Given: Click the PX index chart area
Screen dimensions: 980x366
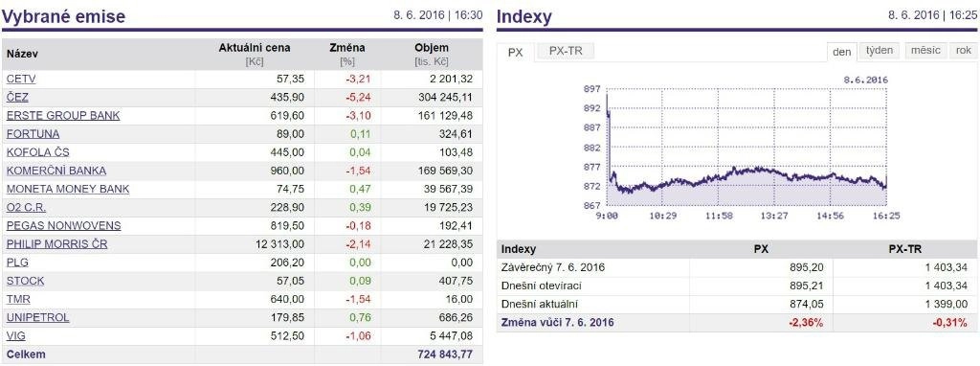Looking at the screenshot, I should pyautogui.click(x=746, y=147).
